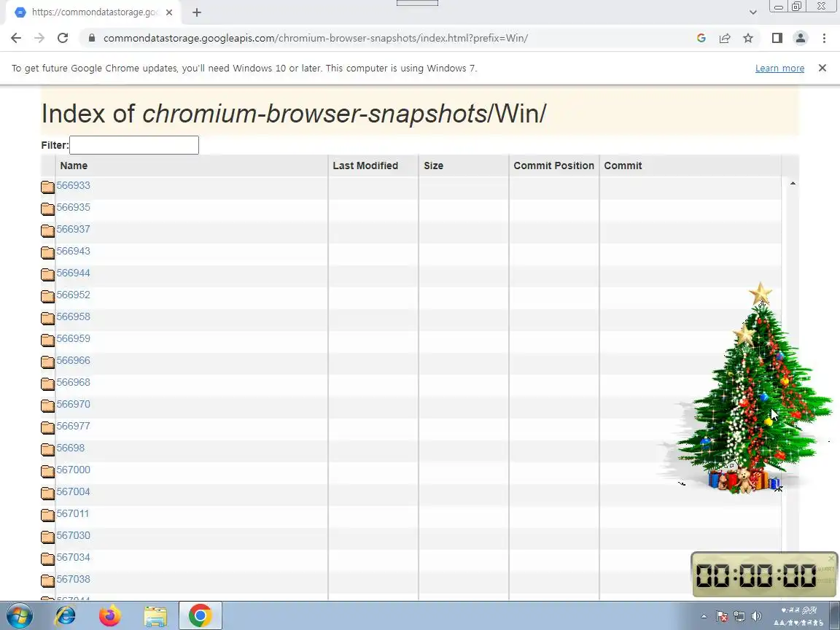840x630 pixels.
Task: Click the folder icon beside 566933
Action: click(47, 187)
